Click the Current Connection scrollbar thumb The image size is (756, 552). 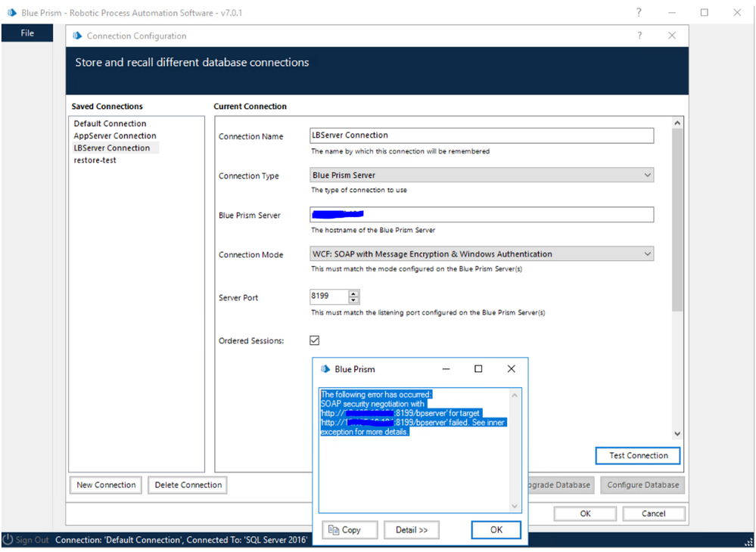coord(677,220)
